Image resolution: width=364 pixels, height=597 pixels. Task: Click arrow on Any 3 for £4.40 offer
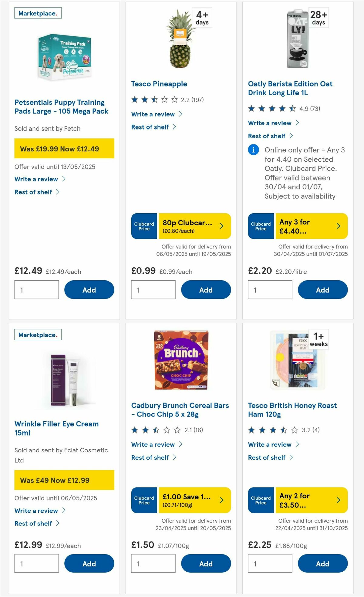[338, 226]
